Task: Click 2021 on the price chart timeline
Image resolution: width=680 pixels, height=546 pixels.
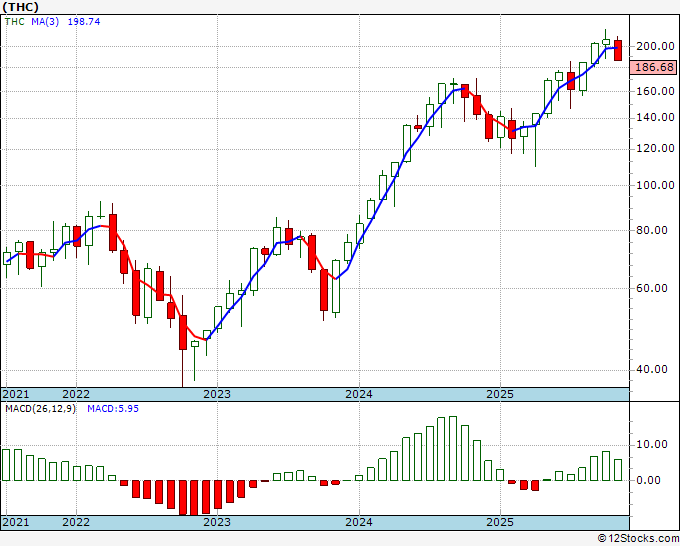Action: (16, 394)
